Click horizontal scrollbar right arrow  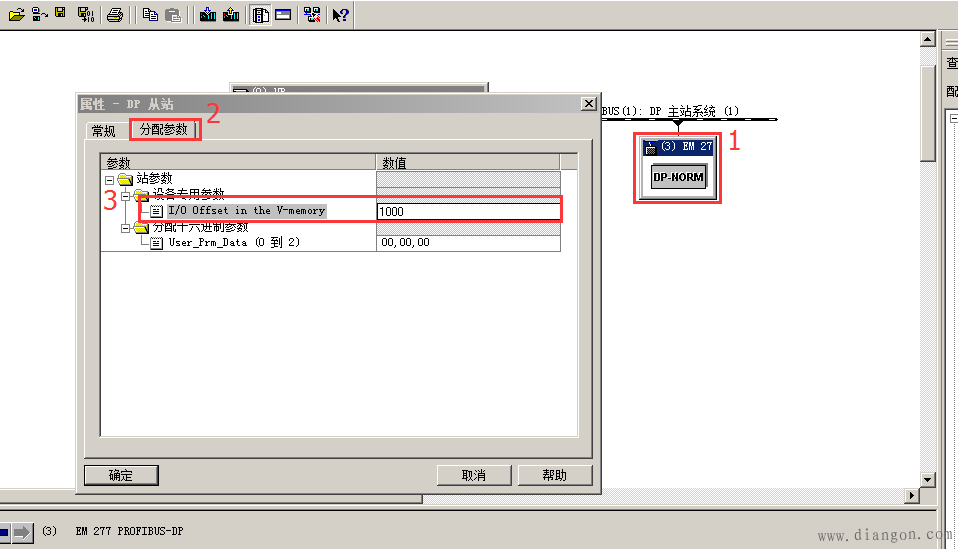pyautogui.click(x=912, y=495)
